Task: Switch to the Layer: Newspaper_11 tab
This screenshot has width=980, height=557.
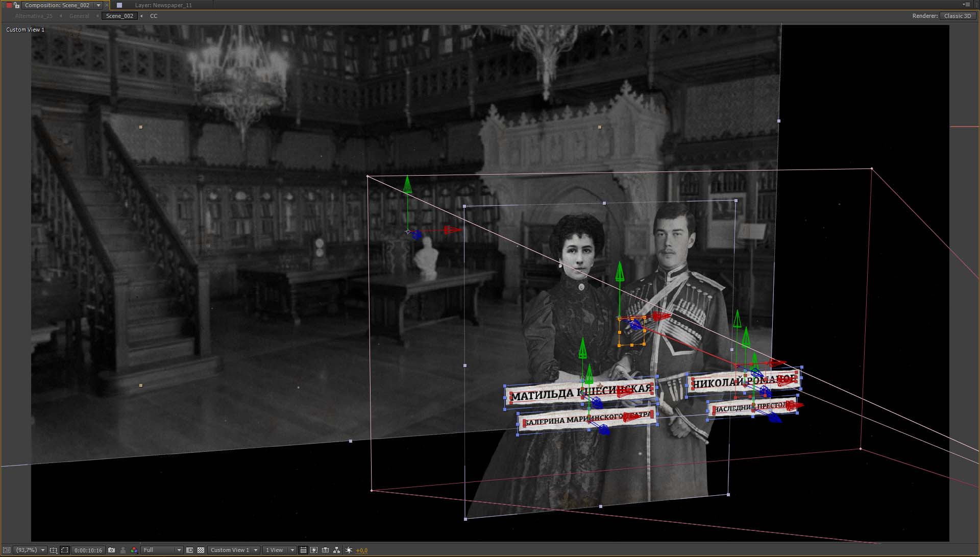Action: [x=163, y=5]
